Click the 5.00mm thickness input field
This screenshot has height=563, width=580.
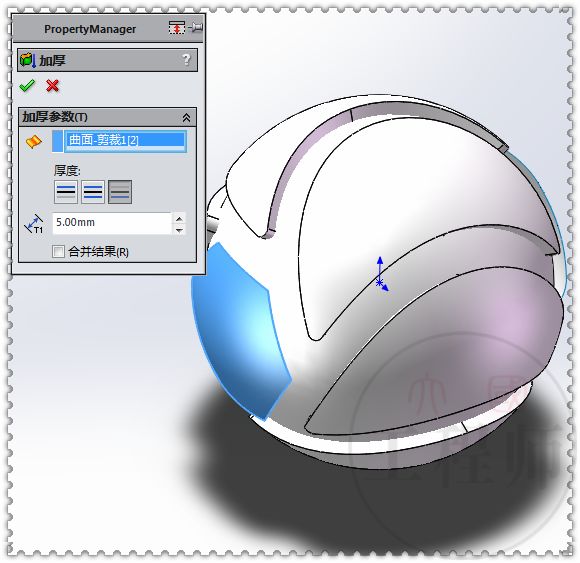point(112,223)
